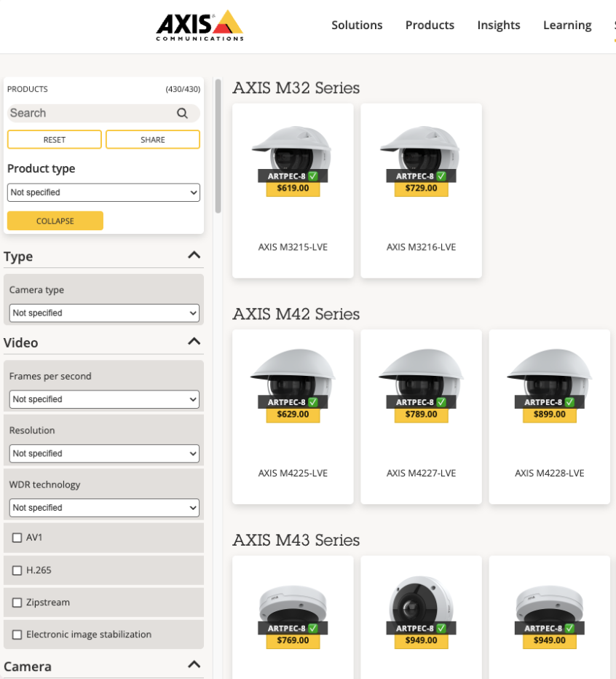Screen dimensions: 616x679
Task: Click the search magnifier icon
Action: tap(182, 113)
